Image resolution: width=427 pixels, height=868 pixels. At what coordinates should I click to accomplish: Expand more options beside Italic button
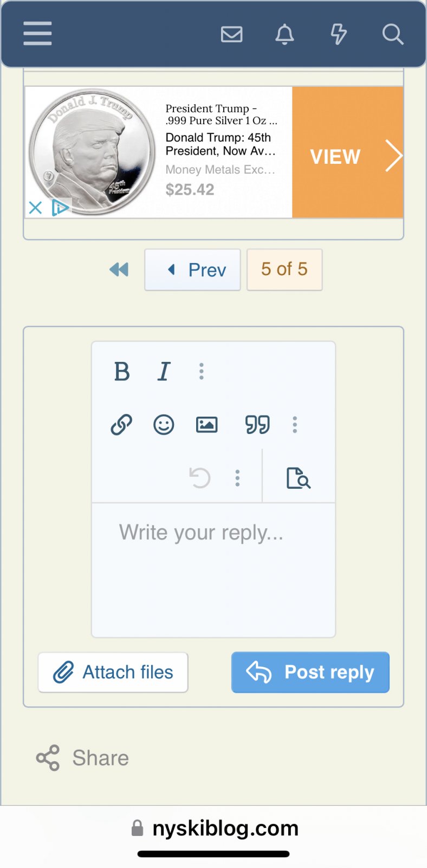pos(202,372)
